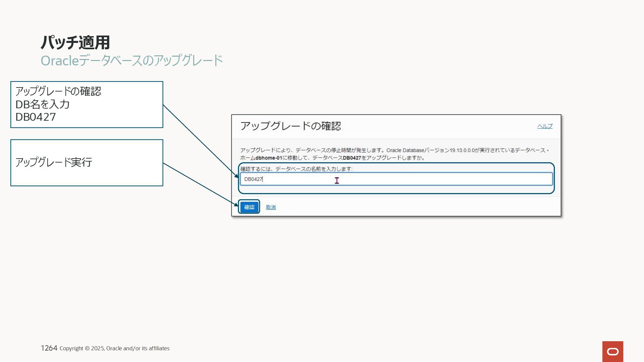This screenshot has width=644, height=362.
Task: Click the blue 確認 button
Action: pos(249,207)
